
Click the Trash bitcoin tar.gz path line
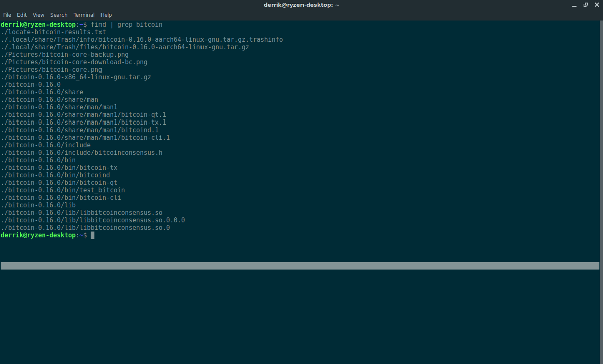pos(125,47)
